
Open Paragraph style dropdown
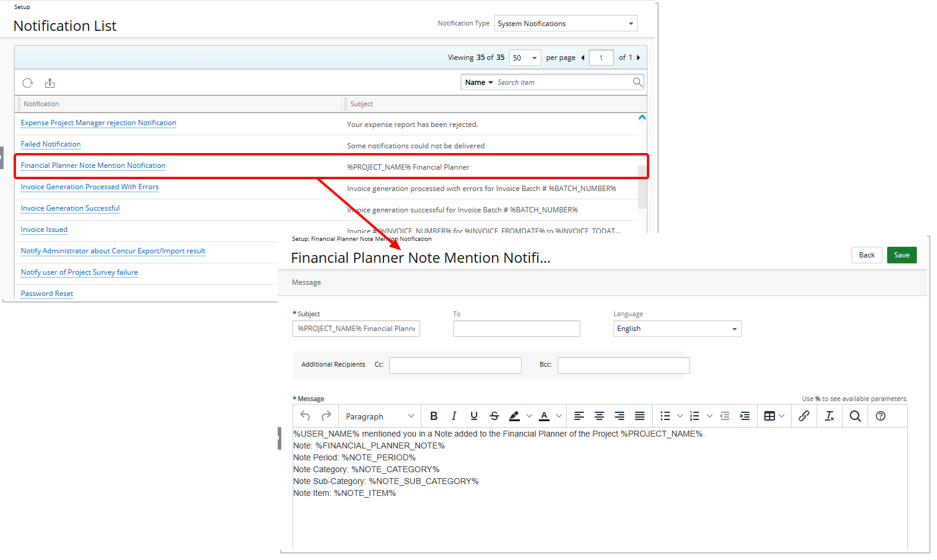tap(380, 416)
